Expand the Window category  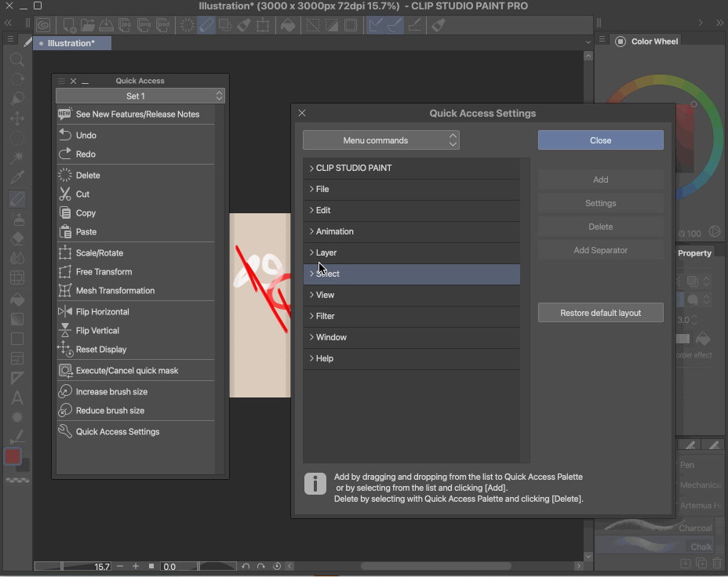[x=411, y=337]
